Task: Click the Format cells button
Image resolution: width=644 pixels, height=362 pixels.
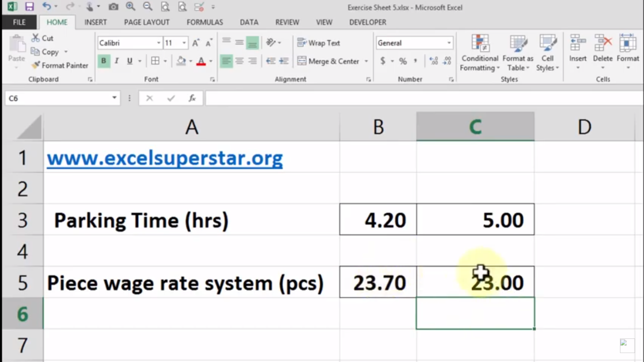Action: [628, 52]
